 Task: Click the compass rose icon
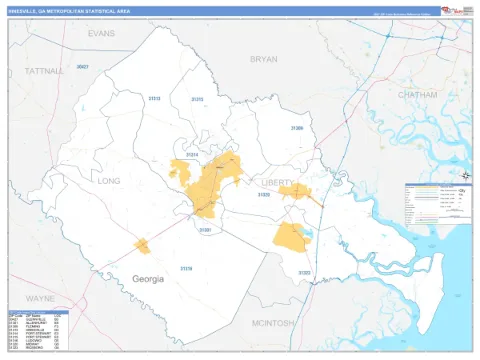click(466, 175)
